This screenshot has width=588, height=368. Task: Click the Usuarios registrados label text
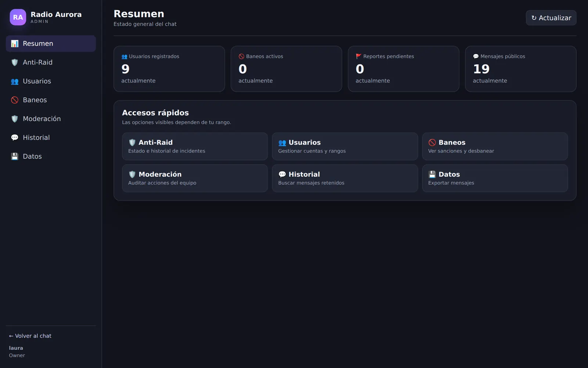point(154,56)
